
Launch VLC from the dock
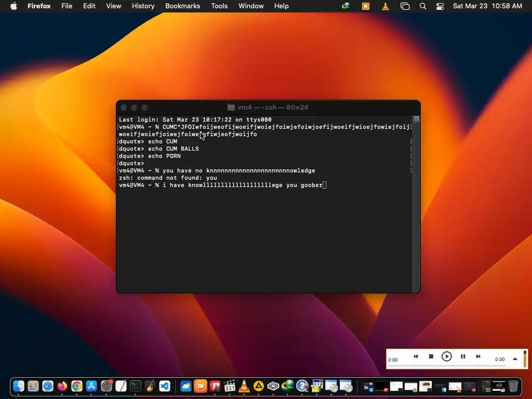click(x=244, y=386)
